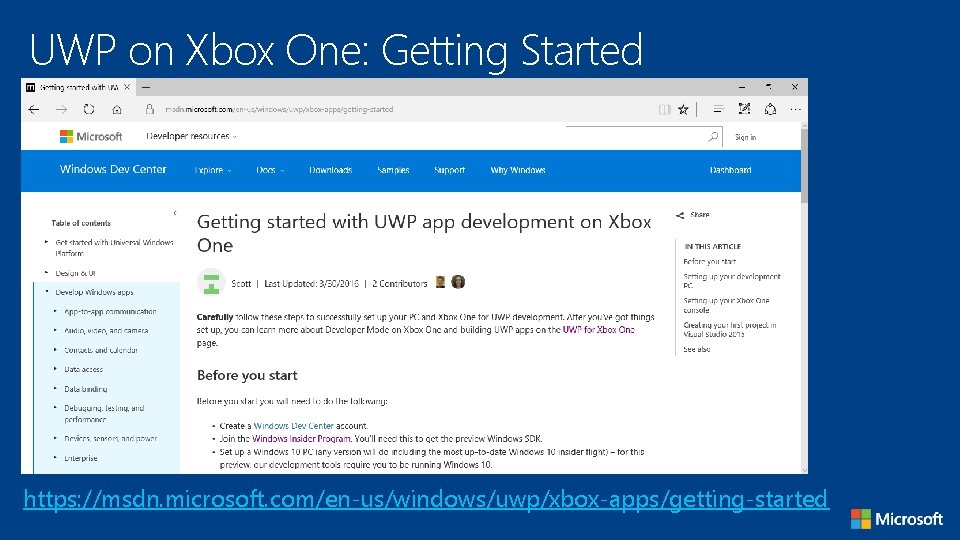The image size is (960, 540).
Task: Open the Hub lines icon
Action: 718,109
